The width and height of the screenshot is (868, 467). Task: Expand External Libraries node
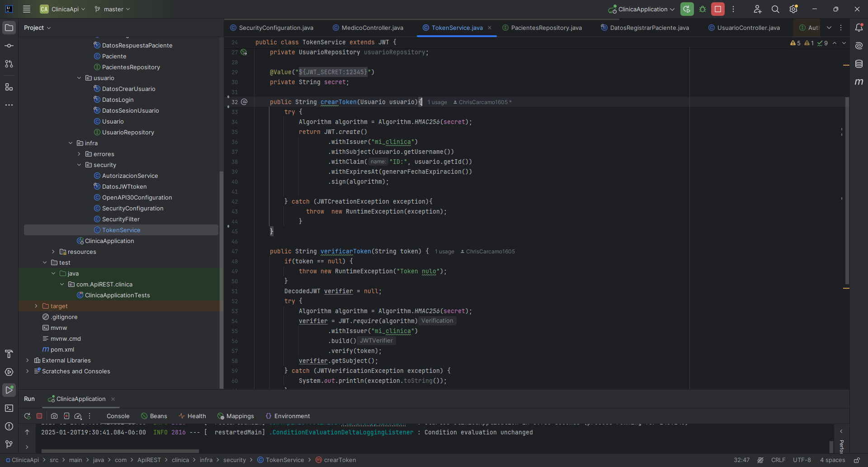coord(28,360)
